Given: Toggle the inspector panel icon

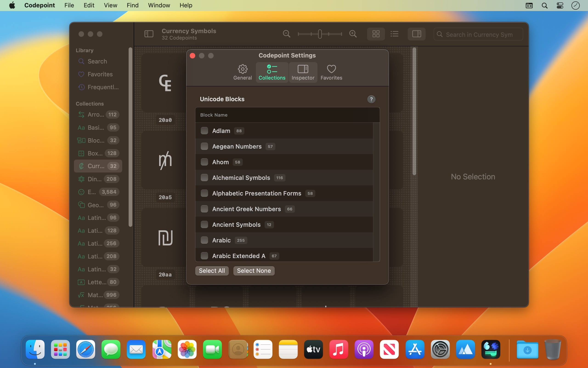Looking at the screenshot, I should [416, 34].
